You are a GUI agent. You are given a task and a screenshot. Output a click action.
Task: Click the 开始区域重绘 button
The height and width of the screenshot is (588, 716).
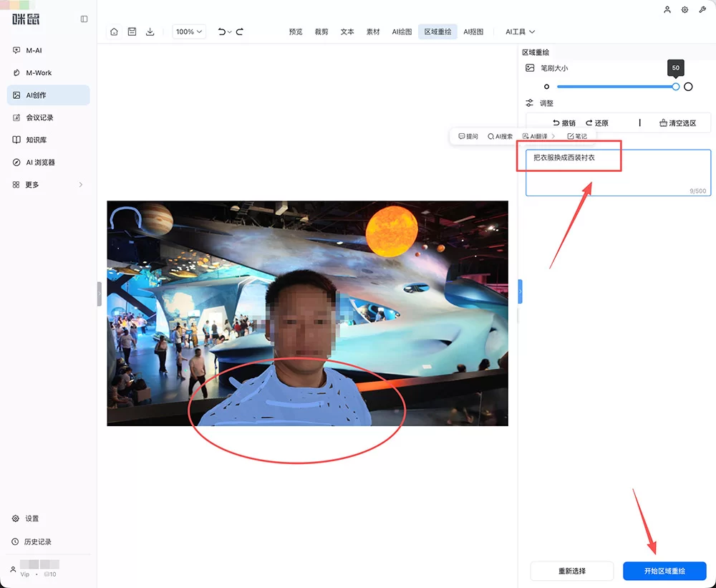664,571
